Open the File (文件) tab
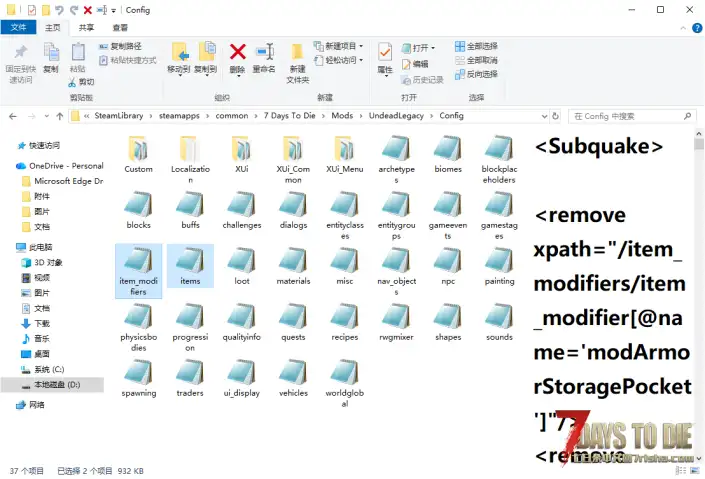705x479 pixels. (x=18, y=27)
